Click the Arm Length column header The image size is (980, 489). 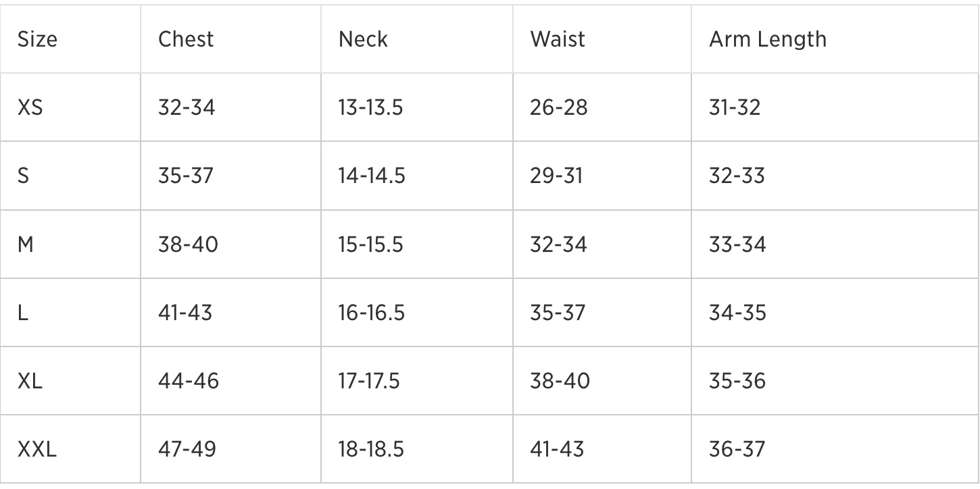767,39
